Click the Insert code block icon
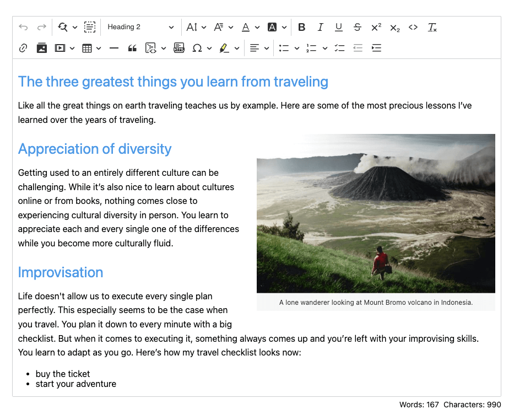Viewport: 514px width, 420px height. coord(150,48)
